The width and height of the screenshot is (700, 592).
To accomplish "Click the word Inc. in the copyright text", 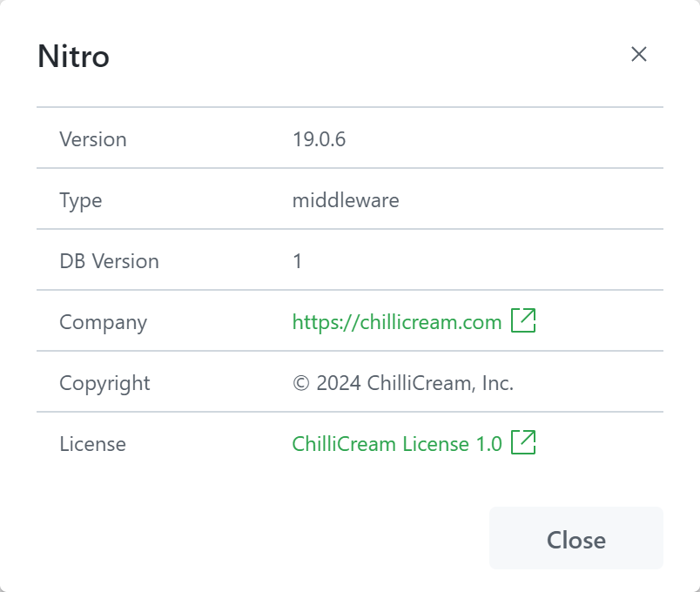I will point(496,383).
